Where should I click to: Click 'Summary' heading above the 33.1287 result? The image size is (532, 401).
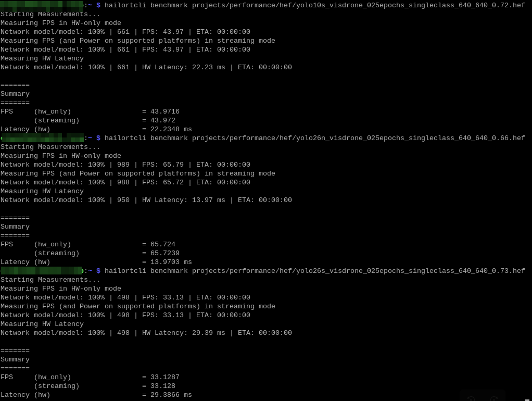point(15,359)
